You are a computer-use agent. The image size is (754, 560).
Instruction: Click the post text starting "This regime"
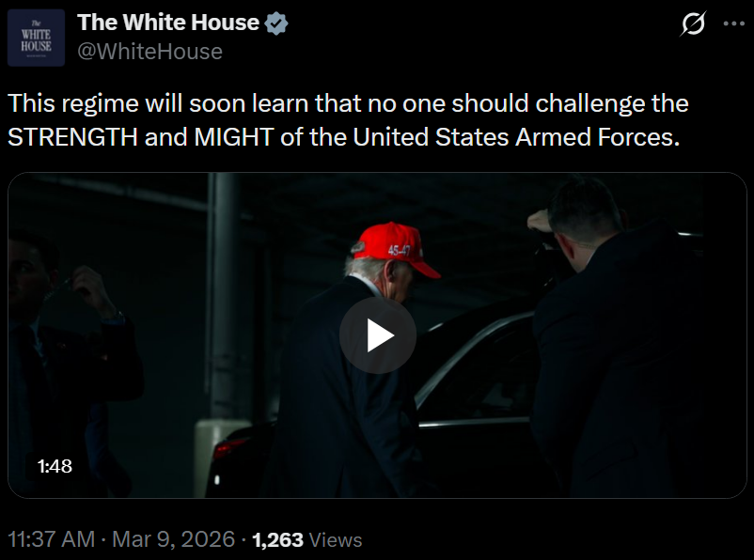pos(348,102)
